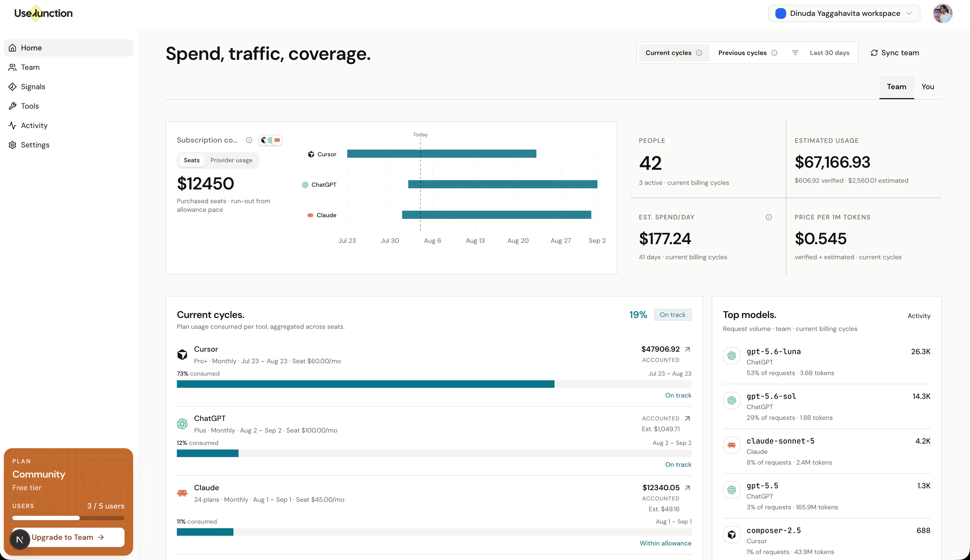This screenshot has width=970, height=560.
Task: Select the gpt-5.5 model row
Action: click(x=827, y=496)
